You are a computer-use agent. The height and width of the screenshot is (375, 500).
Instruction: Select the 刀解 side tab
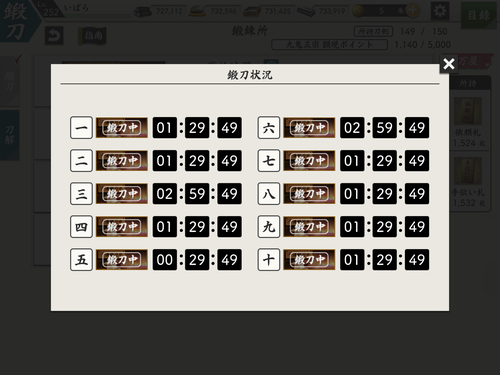tap(10, 135)
